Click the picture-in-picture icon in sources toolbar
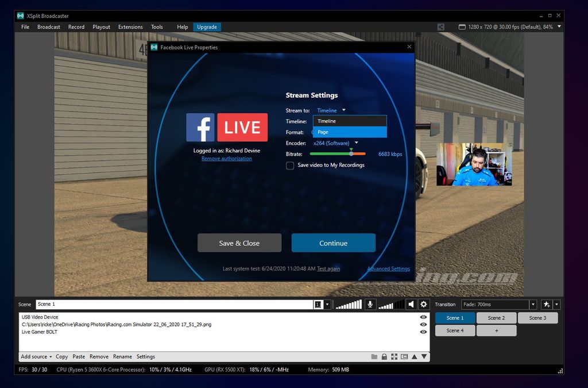The width and height of the screenshot is (588, 388). coord(404,356)
